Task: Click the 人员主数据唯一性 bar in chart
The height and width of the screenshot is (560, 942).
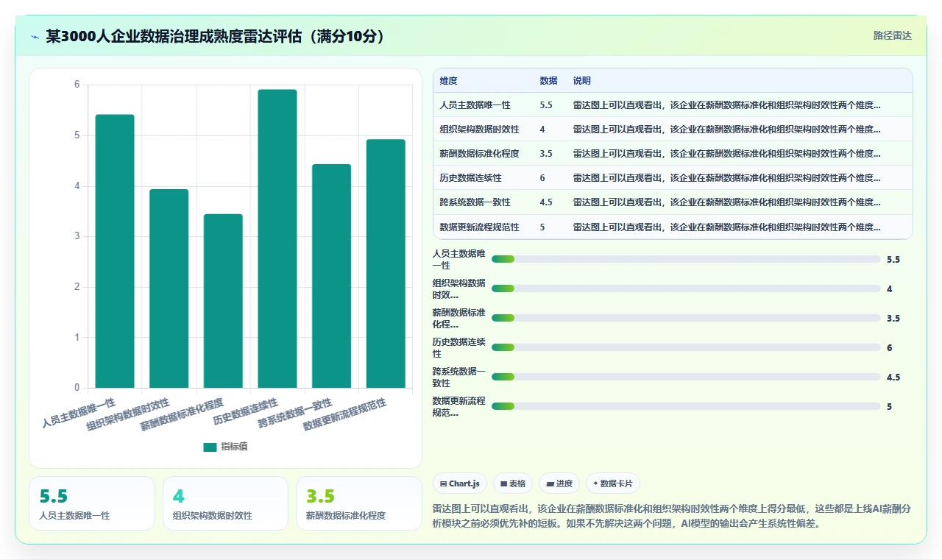Action: pos(115,251)
